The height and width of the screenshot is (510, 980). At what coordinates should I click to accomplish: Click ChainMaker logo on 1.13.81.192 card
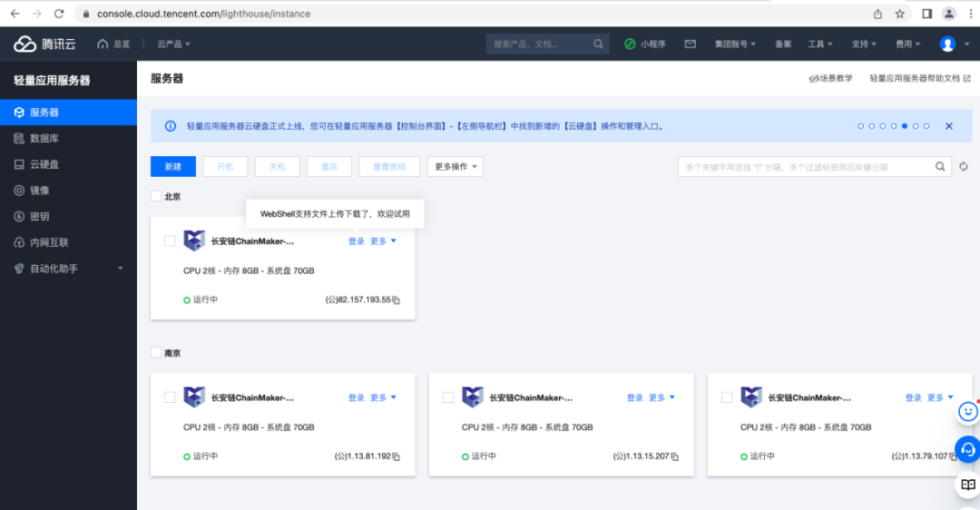coord(194,397)
